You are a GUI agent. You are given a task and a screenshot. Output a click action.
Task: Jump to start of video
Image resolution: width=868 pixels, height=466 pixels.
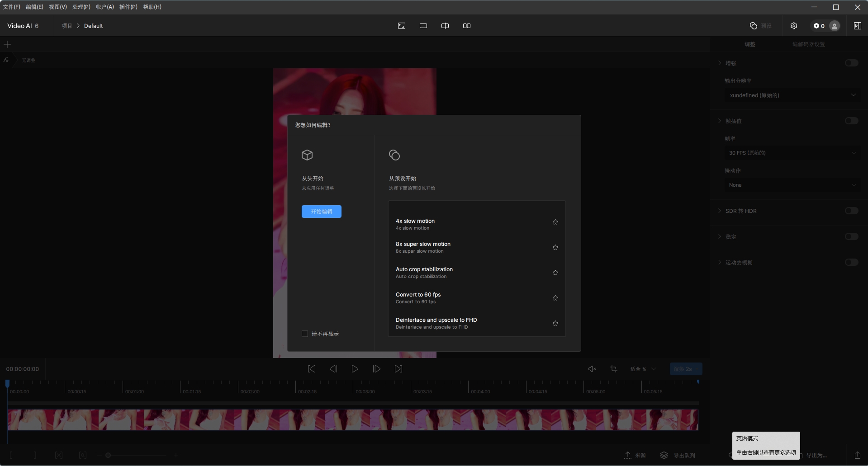point(312,369)
